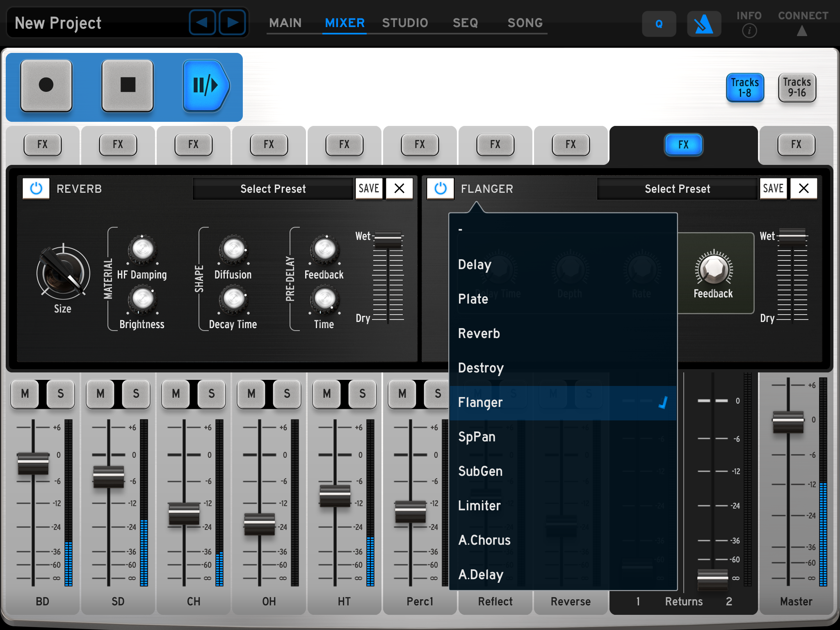Open the INFO icon
The height and width of the screenshot is (630, 840).
(x=749, y=30)
